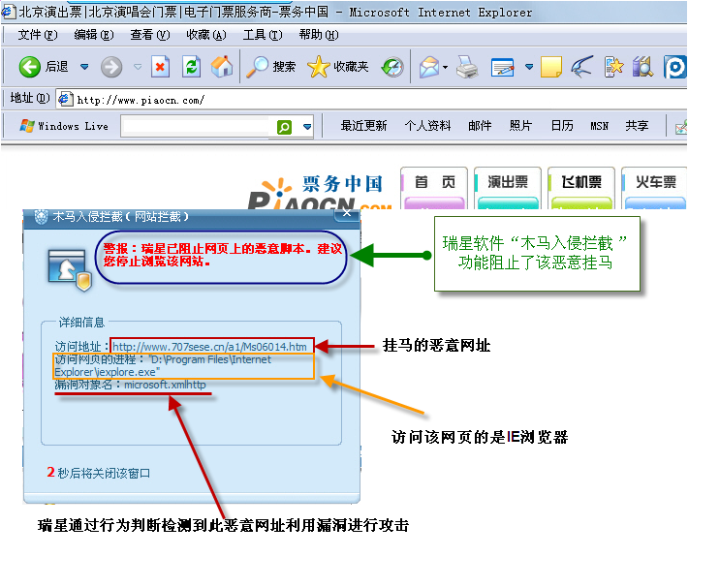Click the 最近更新 link in Windows Live bar
Screen dimensions: 720x588
(x=363, y=126)
